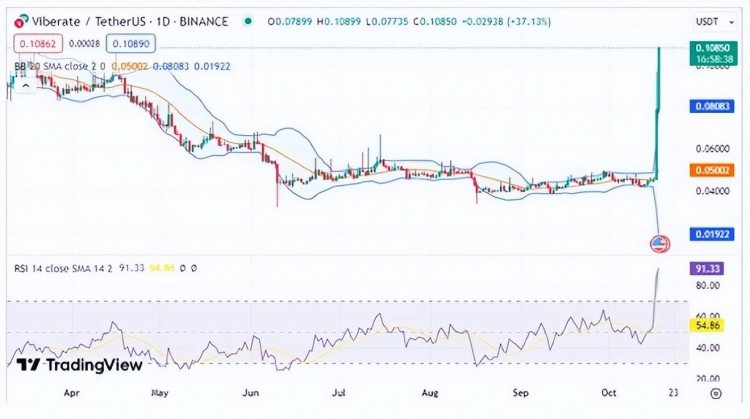Click the Jun date axis label
Viewport: 750px width, 419px height.
pyautogui.click(x=251, y=393)
